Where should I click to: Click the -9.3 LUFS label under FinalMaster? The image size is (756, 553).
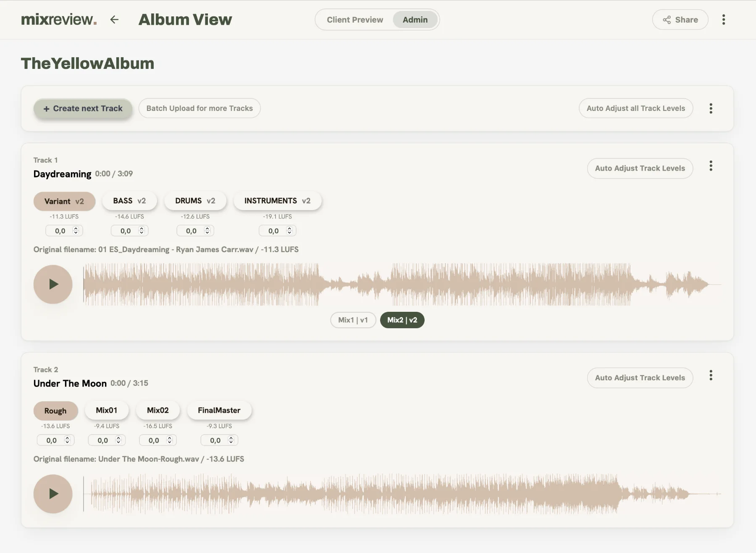219,426
